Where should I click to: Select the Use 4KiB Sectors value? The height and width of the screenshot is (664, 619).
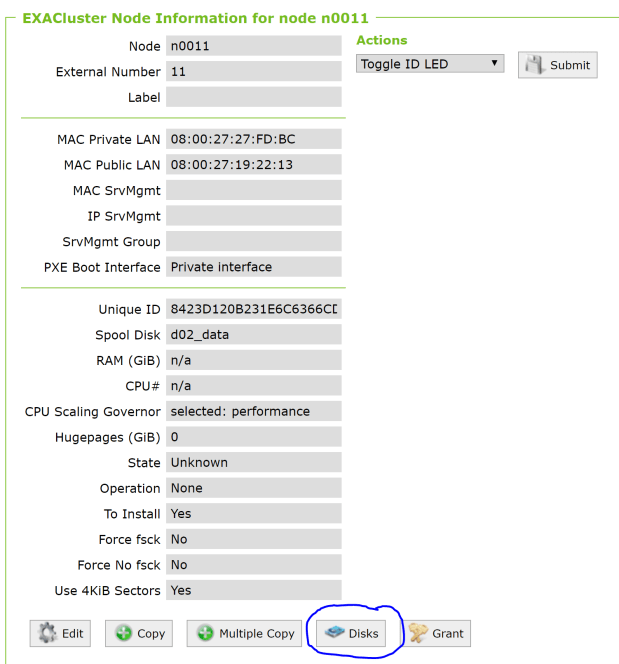coord(254,590)
